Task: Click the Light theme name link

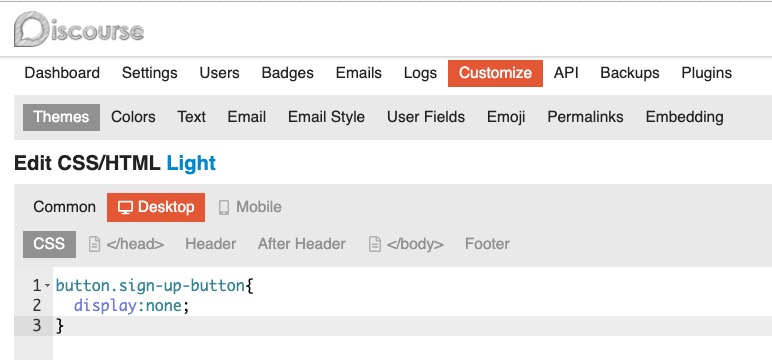Action: [191, 163]
